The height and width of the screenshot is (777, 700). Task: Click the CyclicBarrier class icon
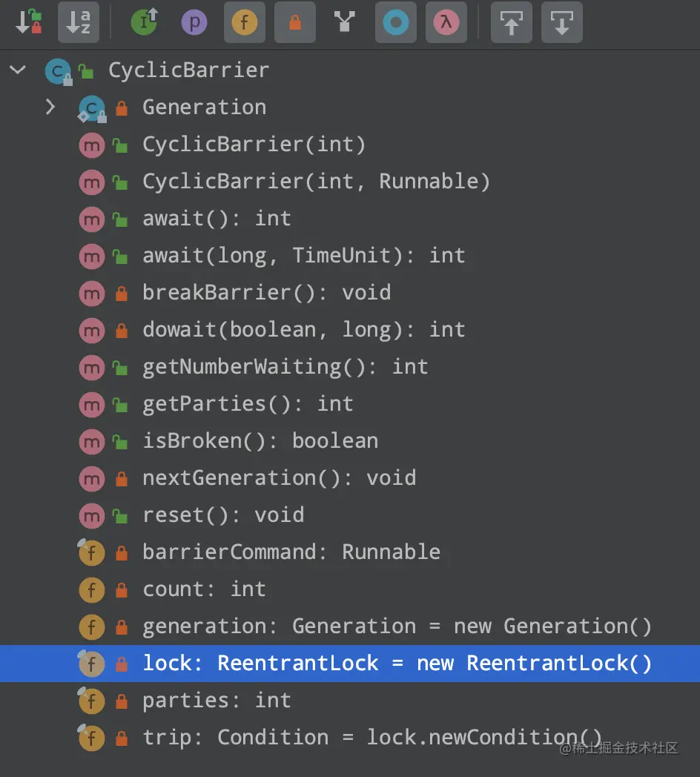point(59,71)
